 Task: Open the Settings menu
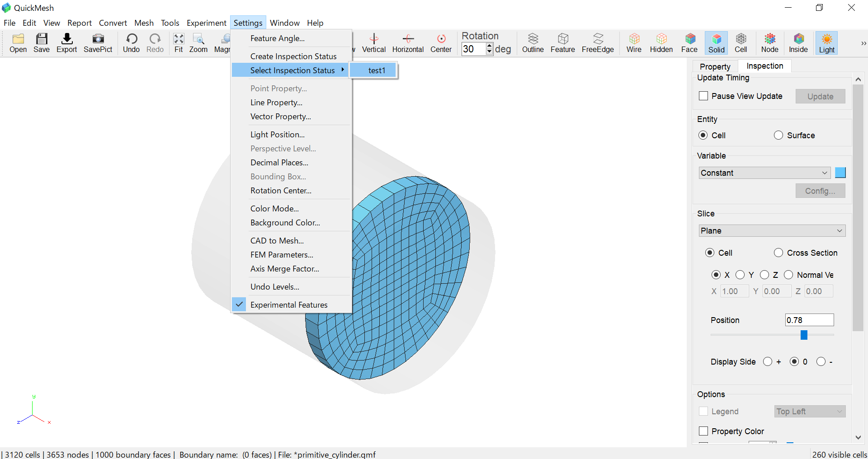pyautogui.click(x=248, y=23)
